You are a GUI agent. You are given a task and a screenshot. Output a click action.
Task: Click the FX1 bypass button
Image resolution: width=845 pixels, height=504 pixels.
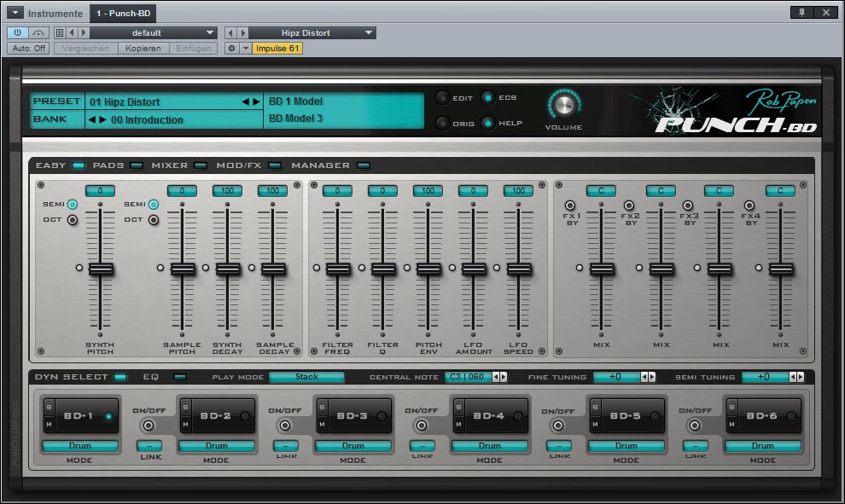569,206
